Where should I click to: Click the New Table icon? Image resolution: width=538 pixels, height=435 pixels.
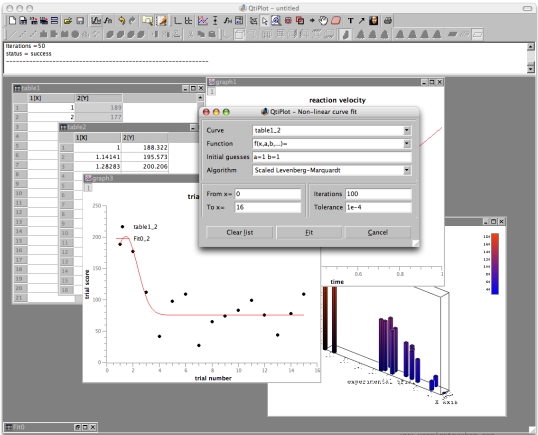click(23, 21)
